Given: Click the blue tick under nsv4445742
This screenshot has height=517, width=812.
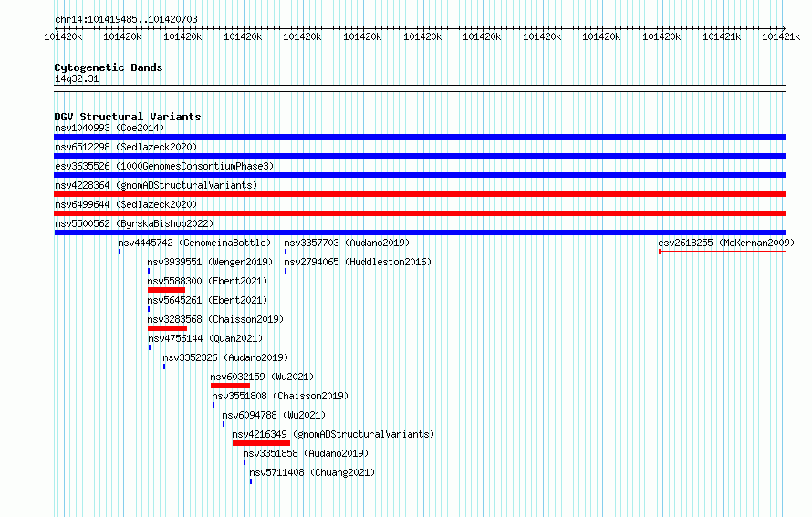Looking at the screenshot, I should tap(120, 252).
